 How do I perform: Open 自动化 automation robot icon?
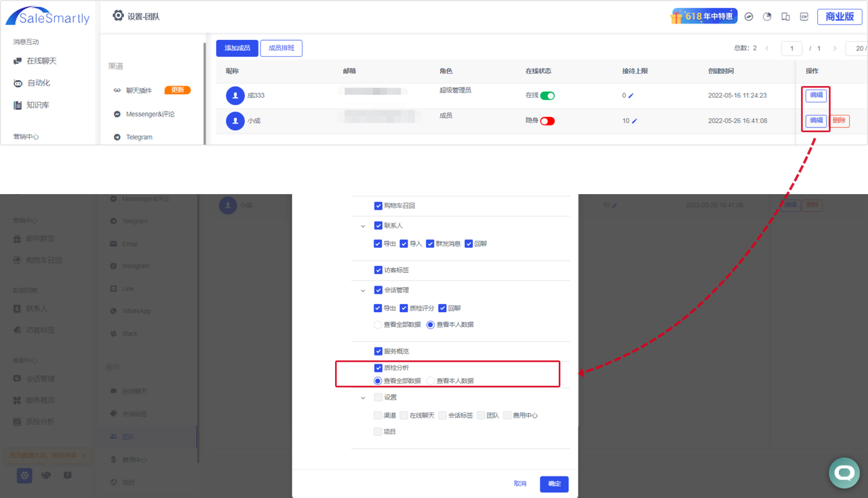[18, 83]
